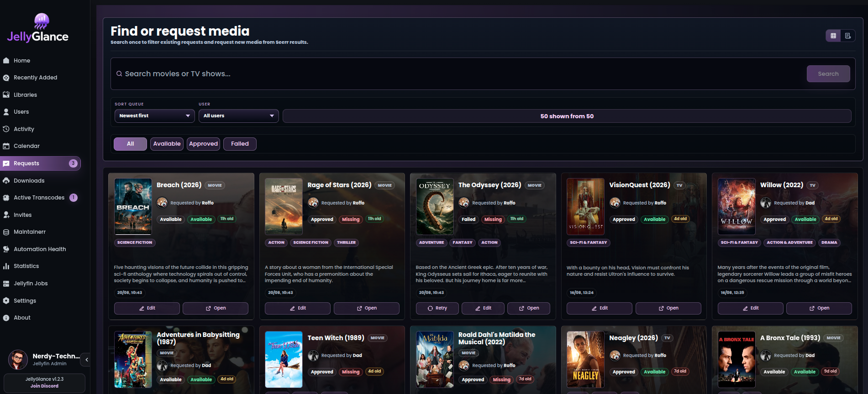Open the Rage of Stars request
Screen dimensions: 868x394
(367, 308)
